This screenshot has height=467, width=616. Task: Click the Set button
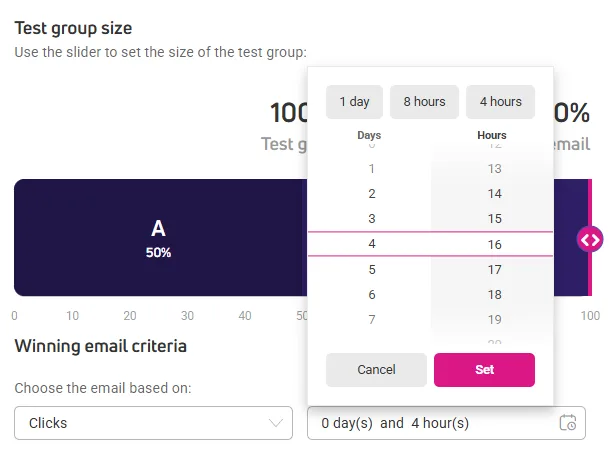click(x=484, y=370)
